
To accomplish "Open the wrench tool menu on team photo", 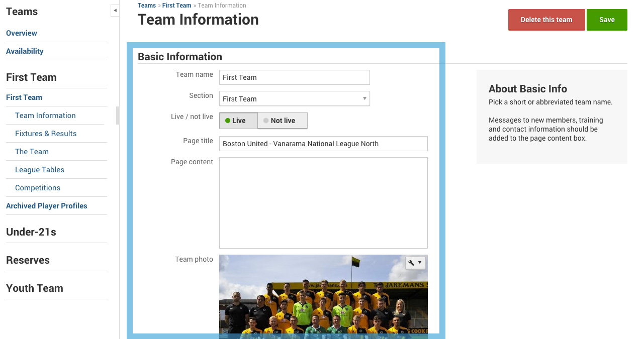I will (x=412, y=262).
